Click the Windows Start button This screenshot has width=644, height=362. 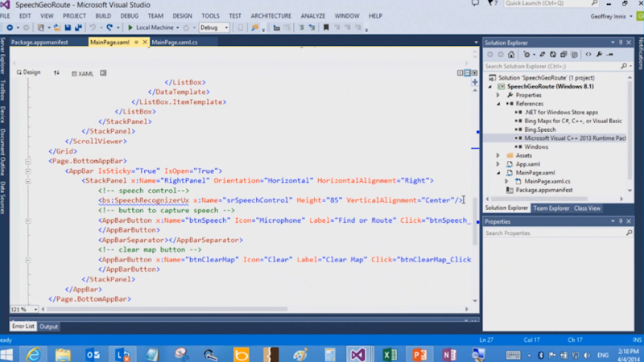6,354
